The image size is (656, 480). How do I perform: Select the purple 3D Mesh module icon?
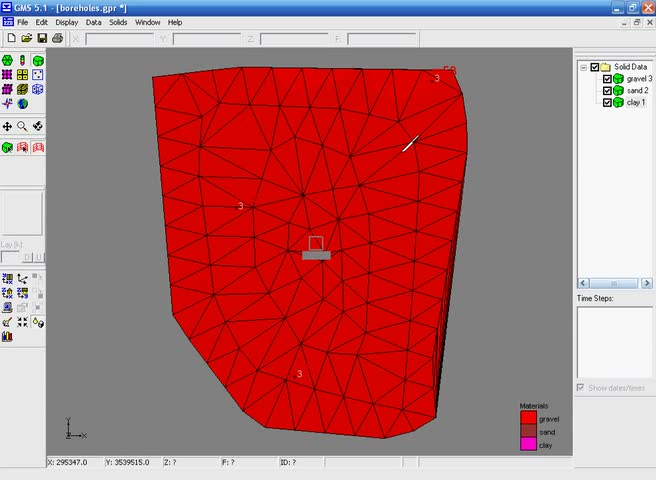[7, 89]
